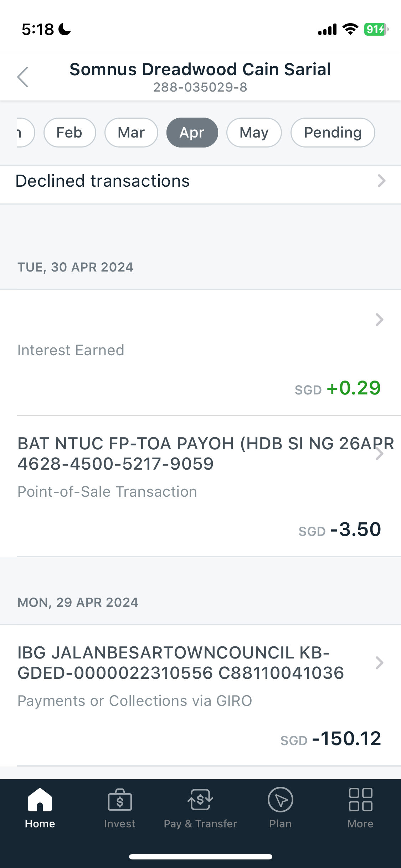Open the Invest briefcase icon
Viewport: 401px width, 868px height.
point(120,800)
